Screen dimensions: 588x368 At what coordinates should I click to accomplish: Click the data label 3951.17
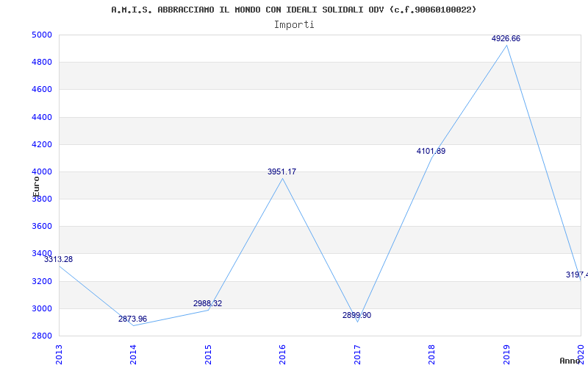[x=282, y=171]
